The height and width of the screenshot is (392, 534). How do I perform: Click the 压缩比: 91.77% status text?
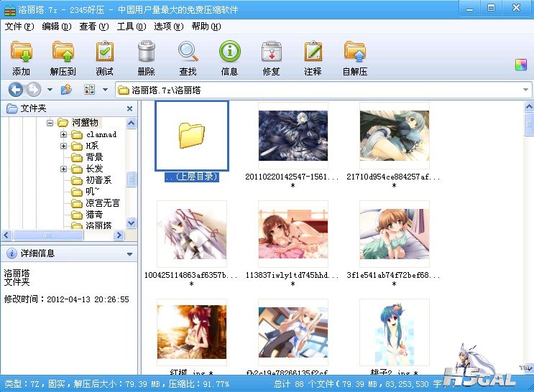(x=198, y=384)
